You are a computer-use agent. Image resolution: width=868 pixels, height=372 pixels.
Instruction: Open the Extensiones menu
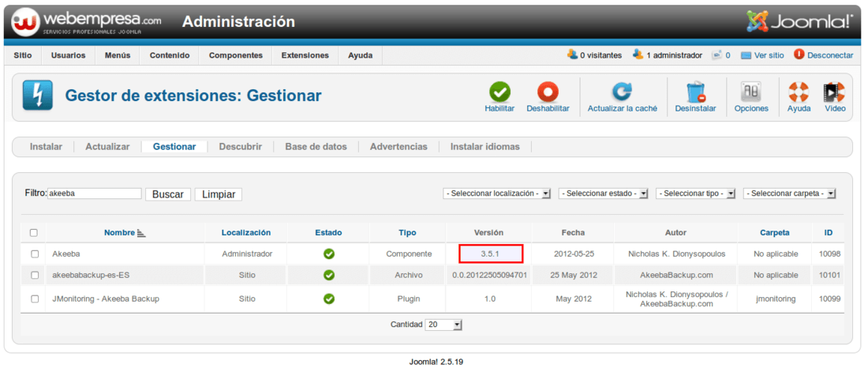(305, 55)
